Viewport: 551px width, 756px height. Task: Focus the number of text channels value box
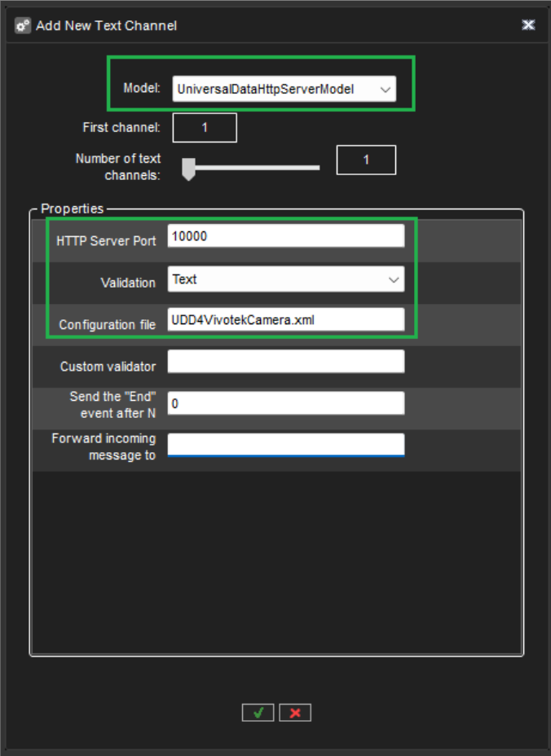pyautogui.click(x=366, y=160)
